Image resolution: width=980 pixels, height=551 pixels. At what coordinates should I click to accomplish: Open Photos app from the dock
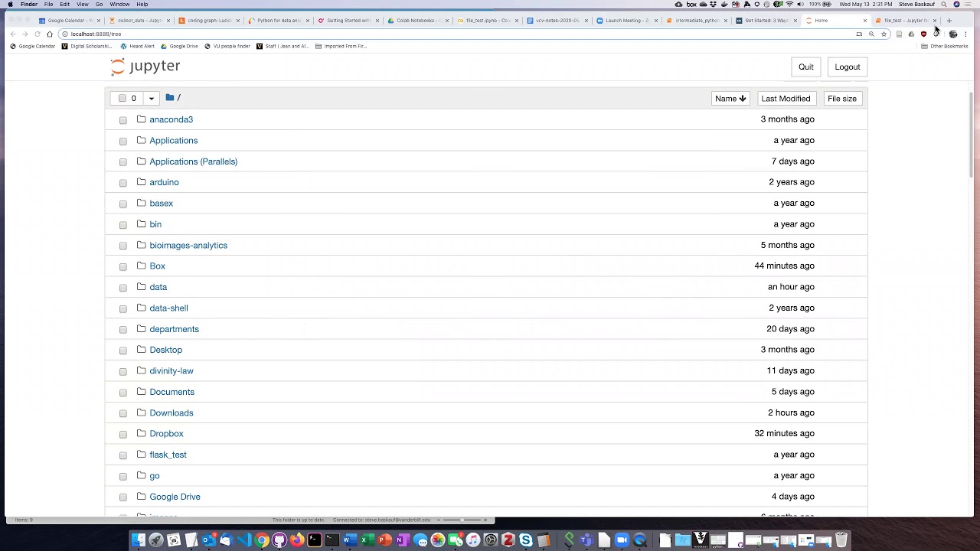click(437, 540)
